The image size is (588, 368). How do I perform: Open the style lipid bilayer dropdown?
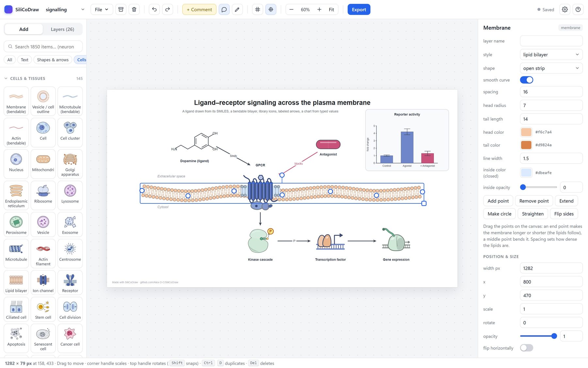tap(551, 55)
